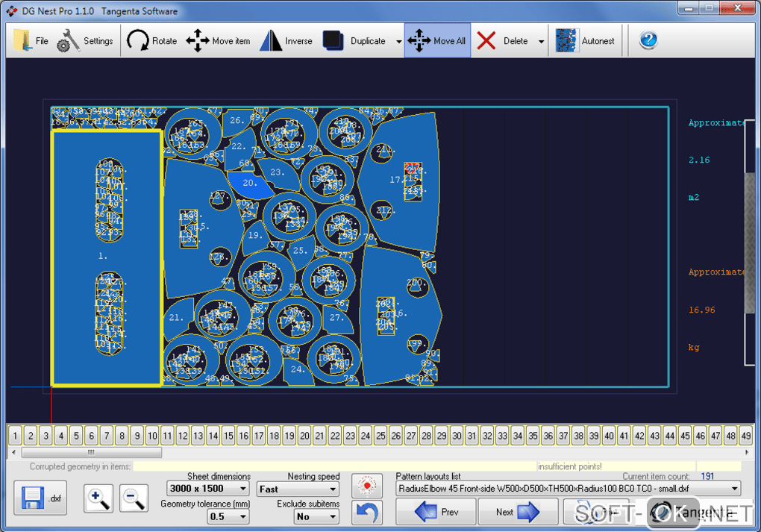Open the File menu
This screenshot has width=761, height=532.
click(30, 41)
